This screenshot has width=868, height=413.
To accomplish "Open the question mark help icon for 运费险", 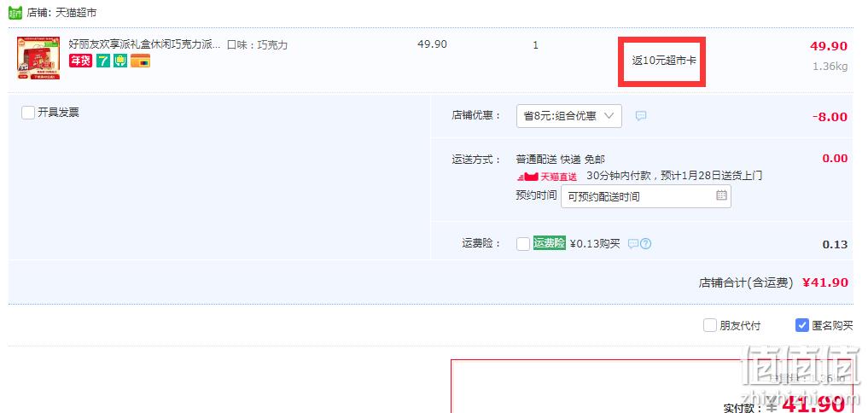I will coord(645,243).
